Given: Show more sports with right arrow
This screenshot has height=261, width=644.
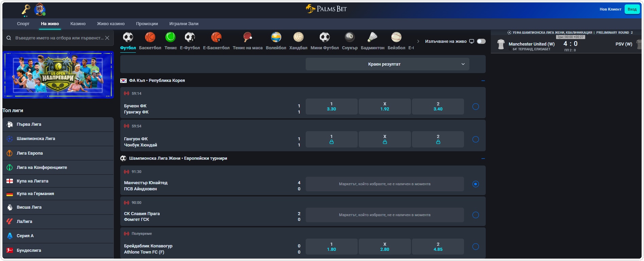Looking at the screenshot, I should (x=418, y=41).
